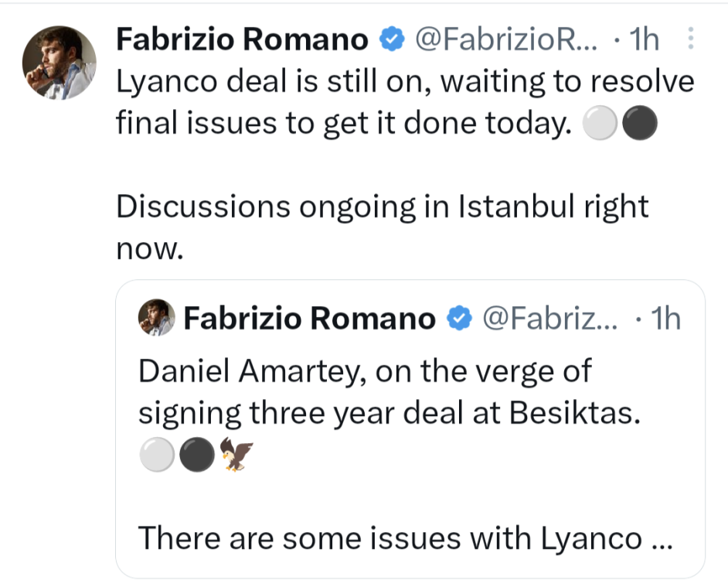Click the verified badge in the quoted tweet
The width and height of the screenshot is (728, 580).
pos(459,318)
